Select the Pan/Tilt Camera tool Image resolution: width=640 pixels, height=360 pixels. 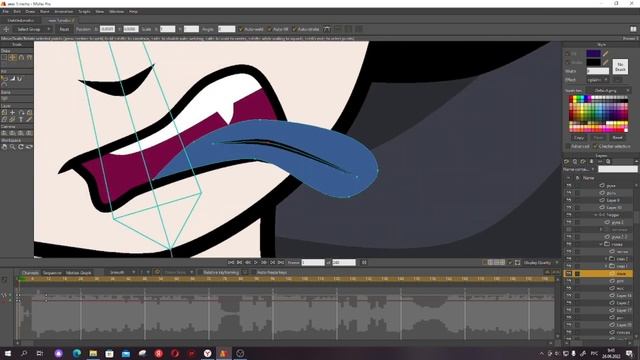click(x=29, y=133)
